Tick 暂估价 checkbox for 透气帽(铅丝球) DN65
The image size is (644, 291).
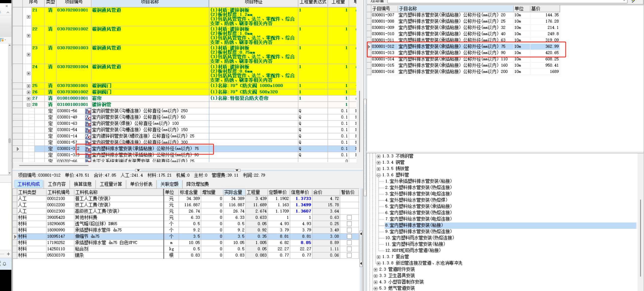pyautogui.click(x=349, y=224)
